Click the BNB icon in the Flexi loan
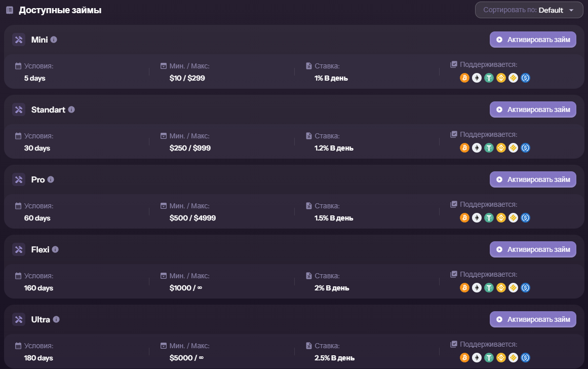The image size is (588, 369). click(501, 288)
